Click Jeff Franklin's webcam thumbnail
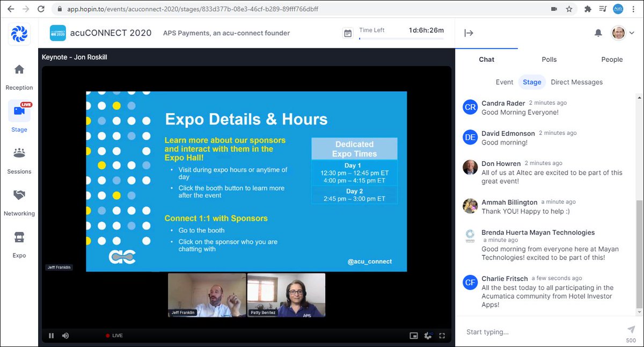This screenshot has width=644, height=347. pos(207,295)
